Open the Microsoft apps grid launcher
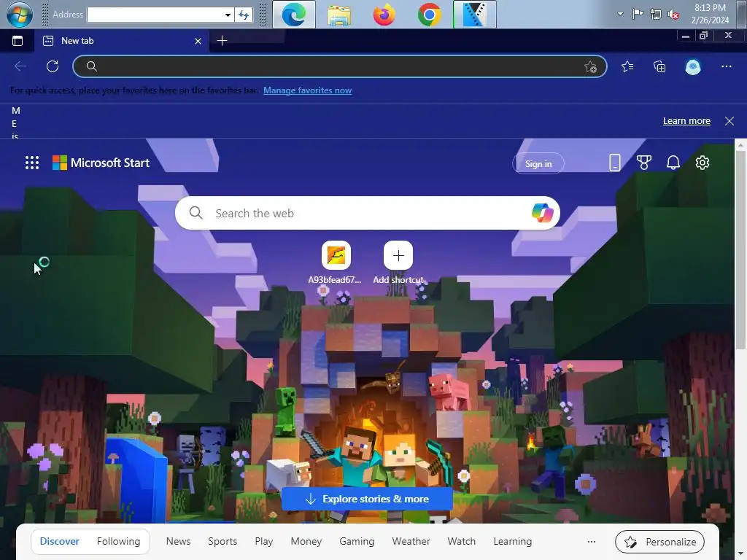 coord(32,163)
